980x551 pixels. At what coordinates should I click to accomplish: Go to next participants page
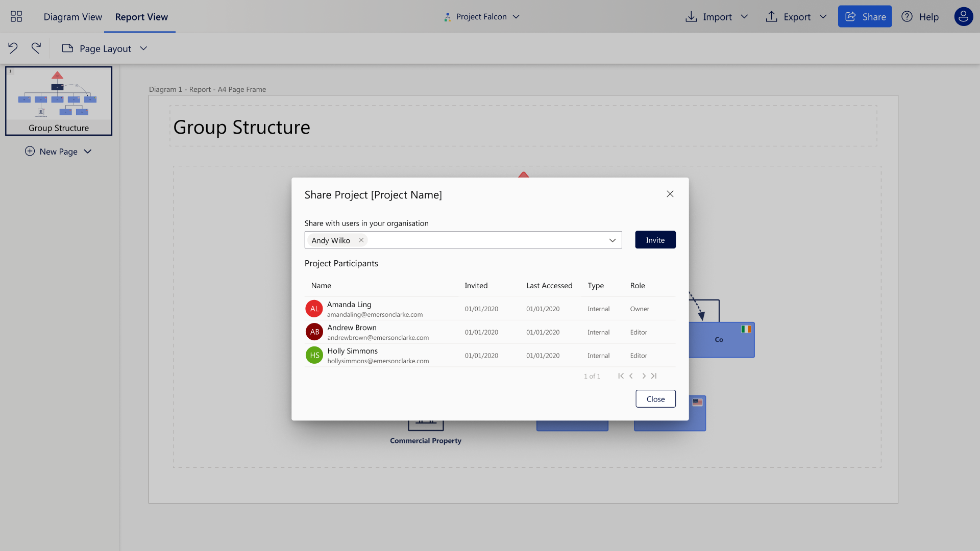tap(644, 376)
